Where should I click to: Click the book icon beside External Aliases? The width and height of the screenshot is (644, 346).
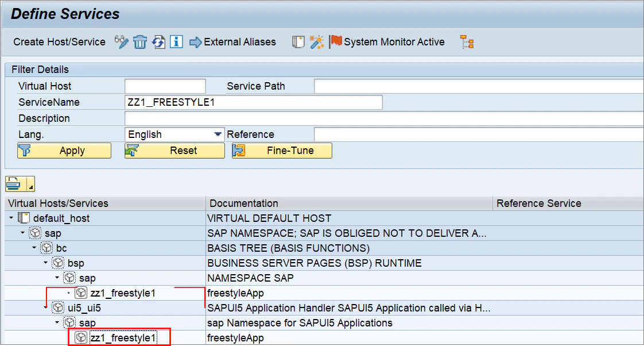(x=298, y=42)
